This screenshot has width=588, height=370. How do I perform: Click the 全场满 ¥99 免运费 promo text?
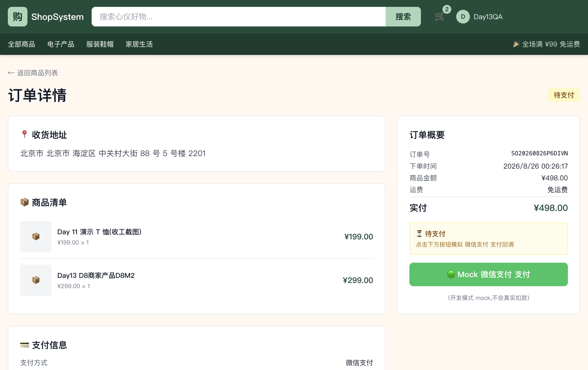(x=551, y=44)
